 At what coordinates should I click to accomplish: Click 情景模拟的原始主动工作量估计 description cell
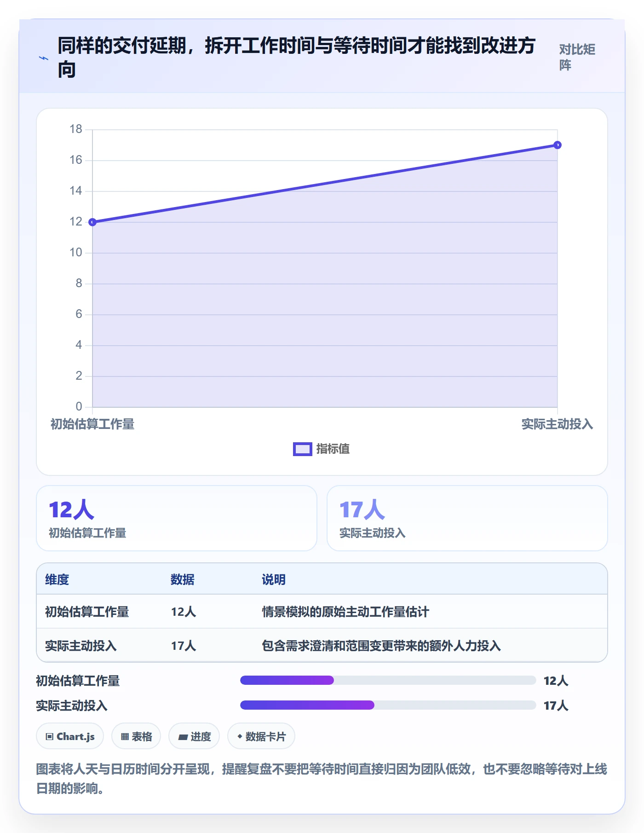click(x=345, y=612)
